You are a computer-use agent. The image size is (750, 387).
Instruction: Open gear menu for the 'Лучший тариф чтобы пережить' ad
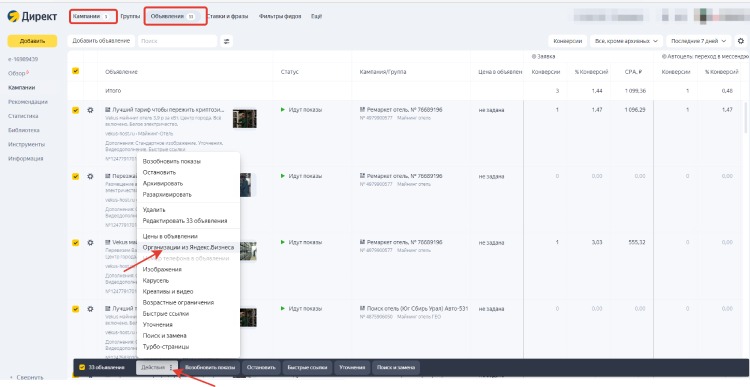[90, 110]
